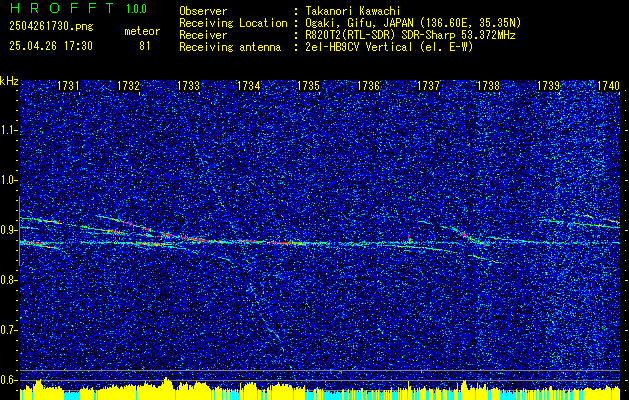Click the meteor count 81
This screenshot has width=629, height=400.
145,46
